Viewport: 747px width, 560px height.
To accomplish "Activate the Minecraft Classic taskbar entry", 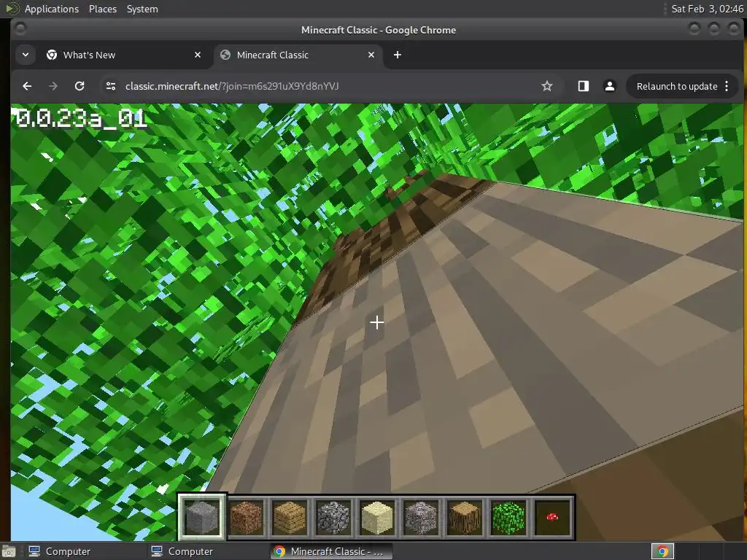I will (332, 551).
